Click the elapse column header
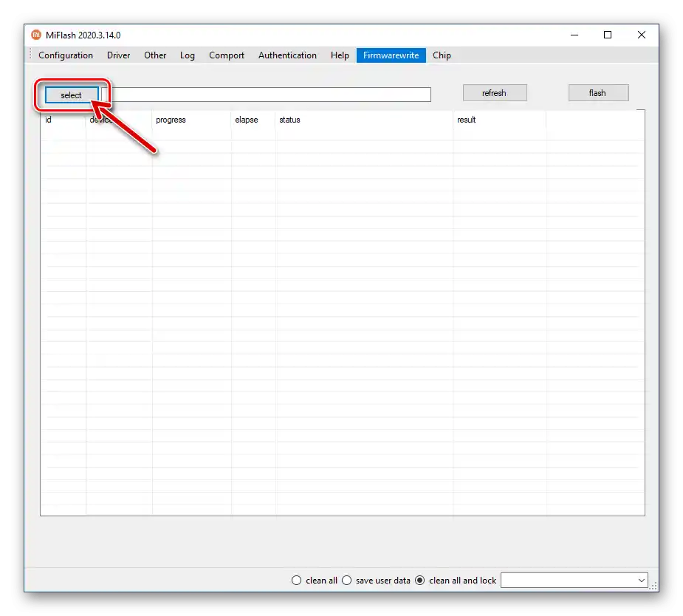The image size is (683, 616). tap(253, 120)
